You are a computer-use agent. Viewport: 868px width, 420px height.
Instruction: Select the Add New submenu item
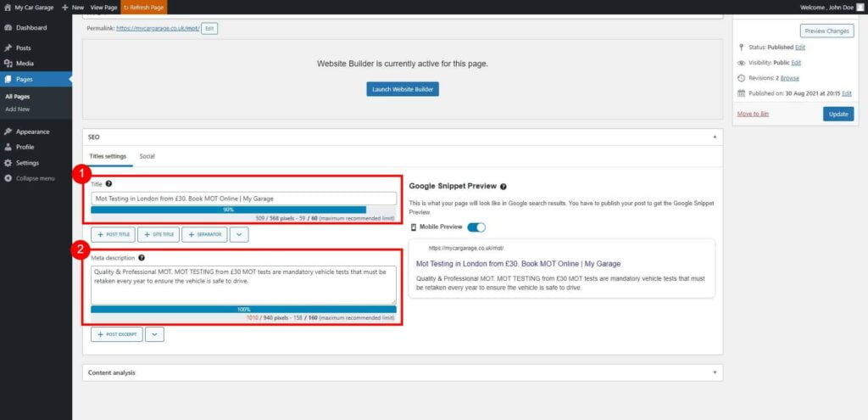[17, 109]
